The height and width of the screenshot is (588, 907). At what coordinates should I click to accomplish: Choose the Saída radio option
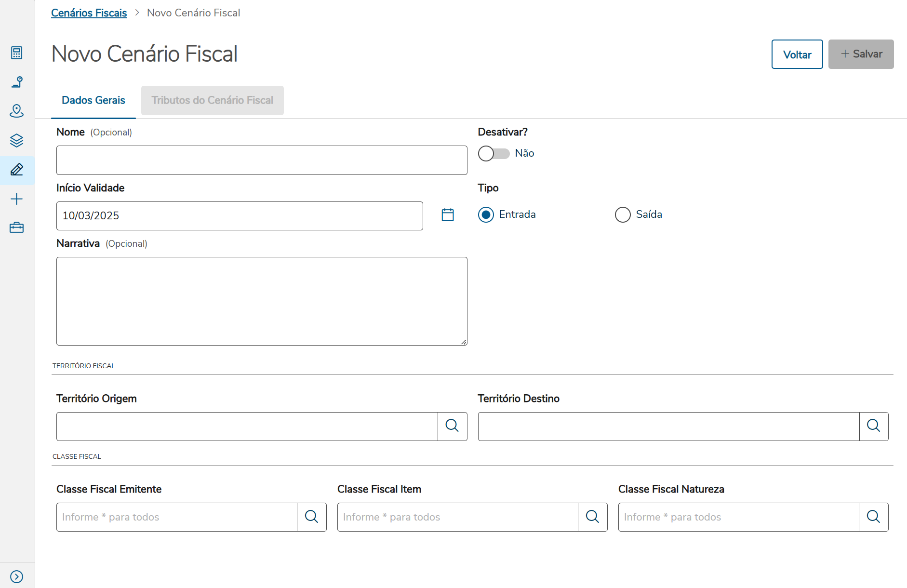coord(623,214)
